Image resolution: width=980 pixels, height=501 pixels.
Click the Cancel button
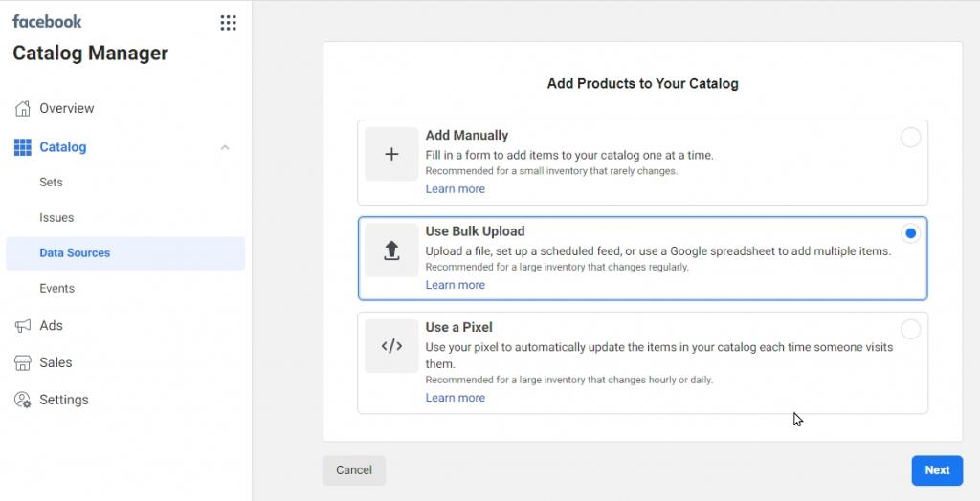pos(354,470)
